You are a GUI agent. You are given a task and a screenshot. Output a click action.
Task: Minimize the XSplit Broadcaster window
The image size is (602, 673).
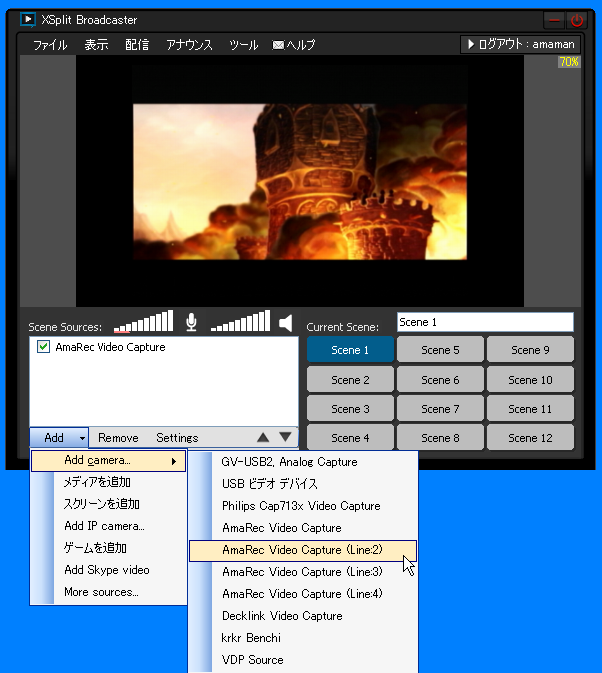[x=554, y=20]
